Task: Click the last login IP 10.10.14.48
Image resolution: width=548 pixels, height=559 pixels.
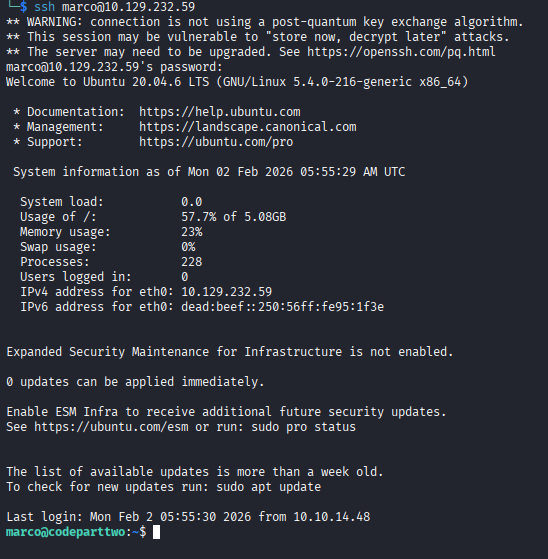Action: (332, 517)
